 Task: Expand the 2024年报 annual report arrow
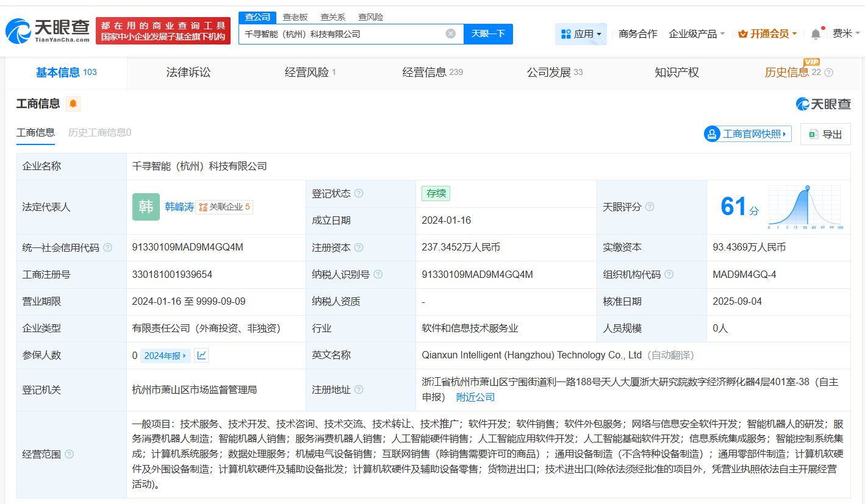185,355
